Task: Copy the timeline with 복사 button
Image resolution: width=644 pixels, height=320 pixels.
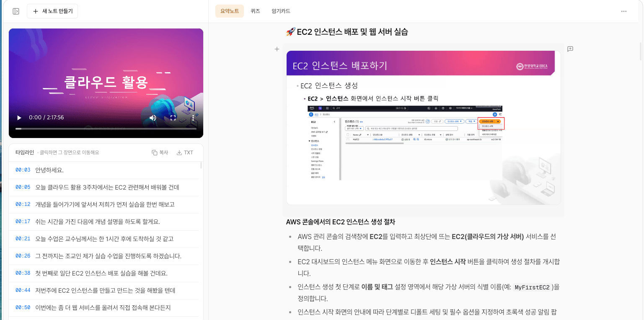Action: 160,153
